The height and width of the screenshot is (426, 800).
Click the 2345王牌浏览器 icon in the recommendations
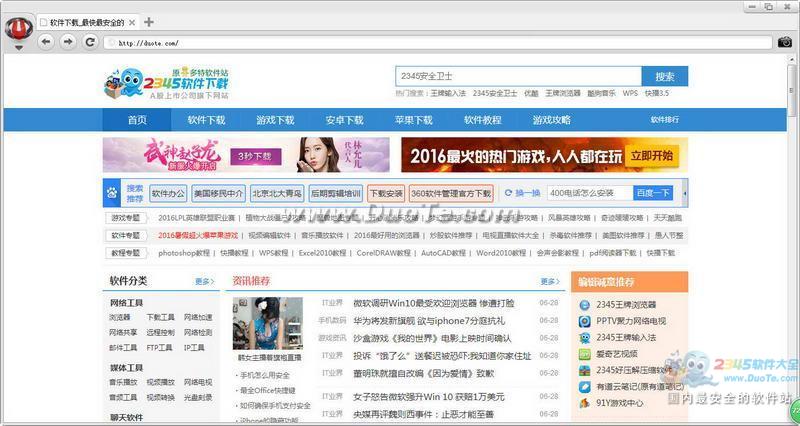[585, 305]
